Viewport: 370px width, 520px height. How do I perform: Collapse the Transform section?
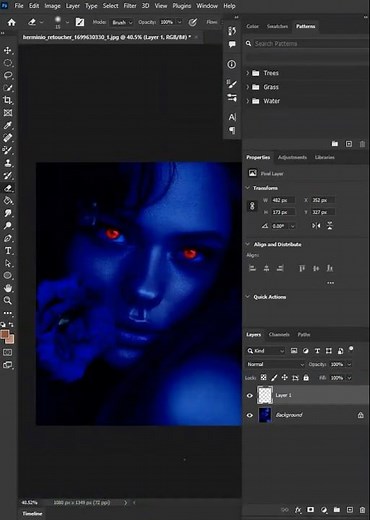click(x=248, y=188)
